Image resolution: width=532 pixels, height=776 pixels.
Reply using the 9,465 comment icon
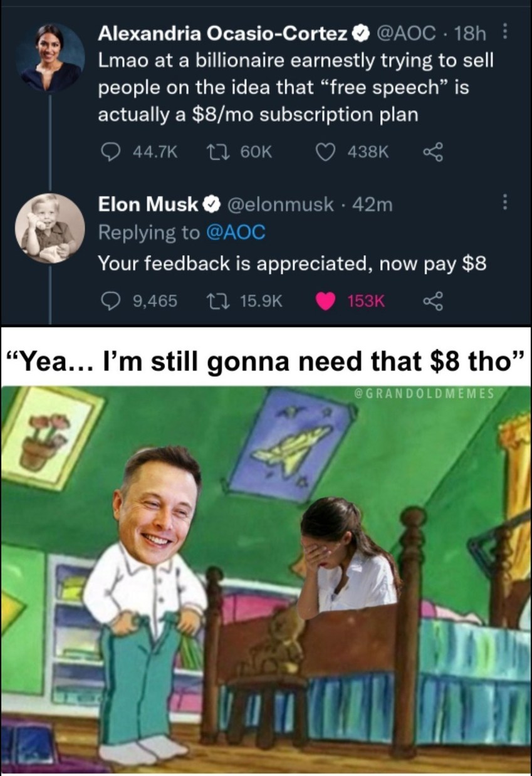111,302
